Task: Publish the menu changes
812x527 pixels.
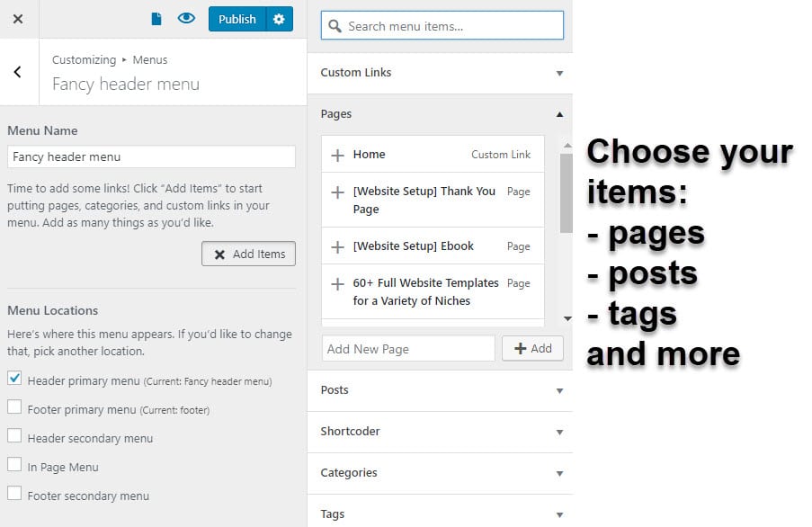Action: point(236,18)
